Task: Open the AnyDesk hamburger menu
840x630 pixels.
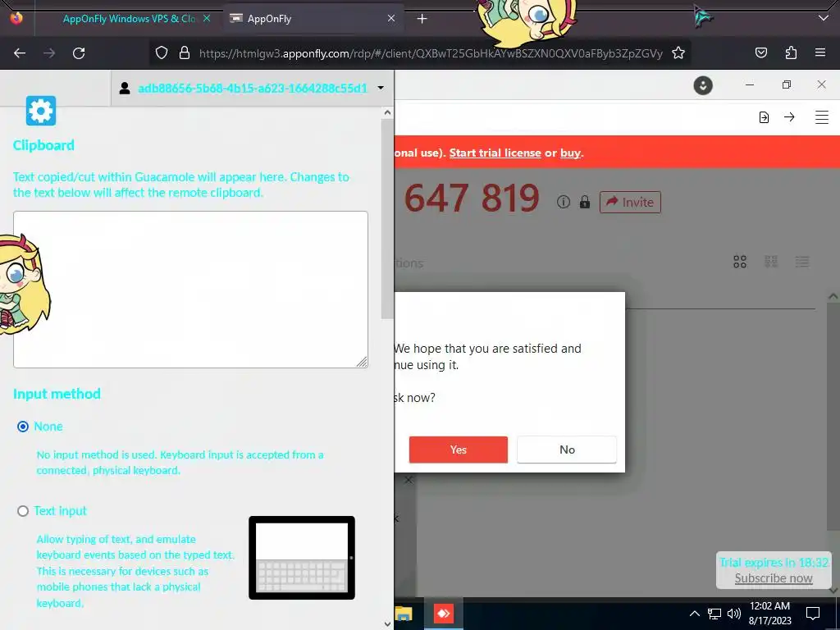Action: [x=822, y=116]
